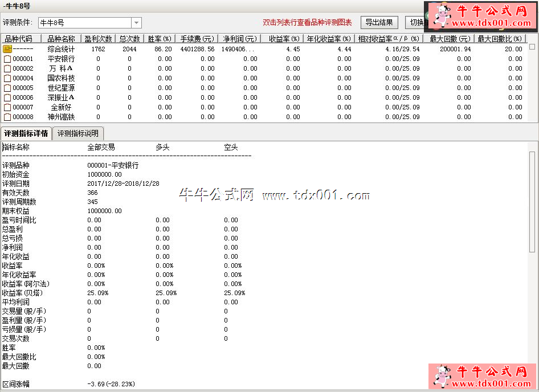Screen dimensions: 539x392
Task: Click the 有效天数 value 366
Action: [x=92, y=193]
